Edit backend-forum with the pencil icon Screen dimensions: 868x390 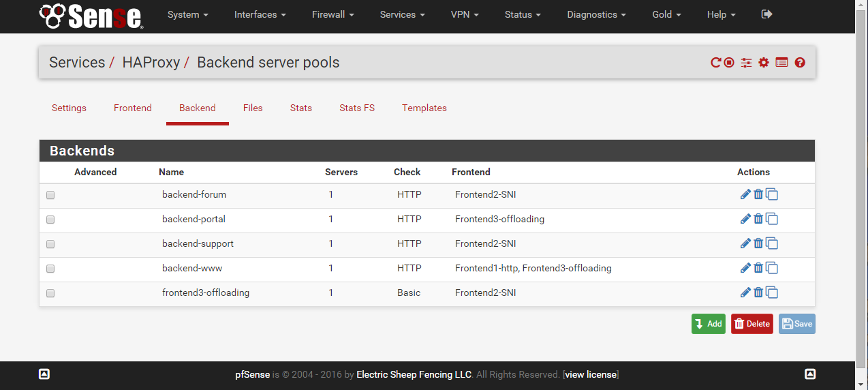coord(745,194)
